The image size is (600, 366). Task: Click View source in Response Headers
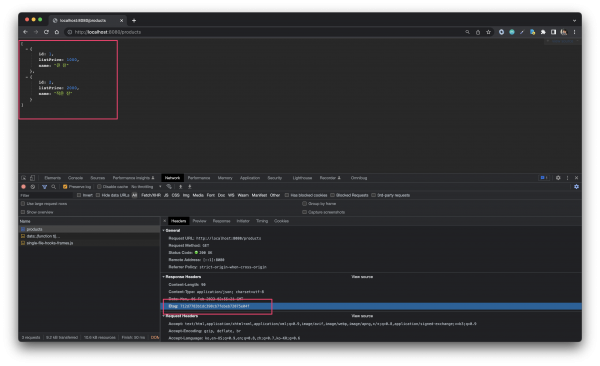point(362,277)
